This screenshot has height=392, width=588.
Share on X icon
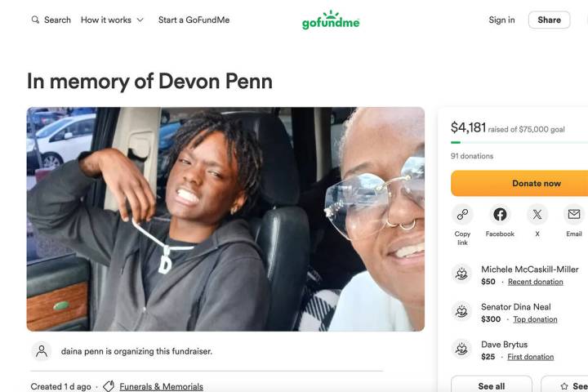pos(537,215)
